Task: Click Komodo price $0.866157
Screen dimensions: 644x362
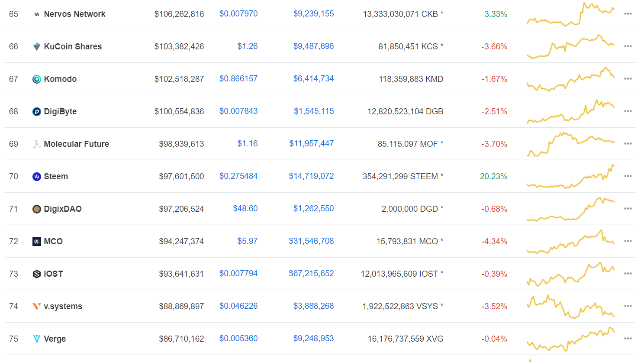Action: click(x=238, y=78)
